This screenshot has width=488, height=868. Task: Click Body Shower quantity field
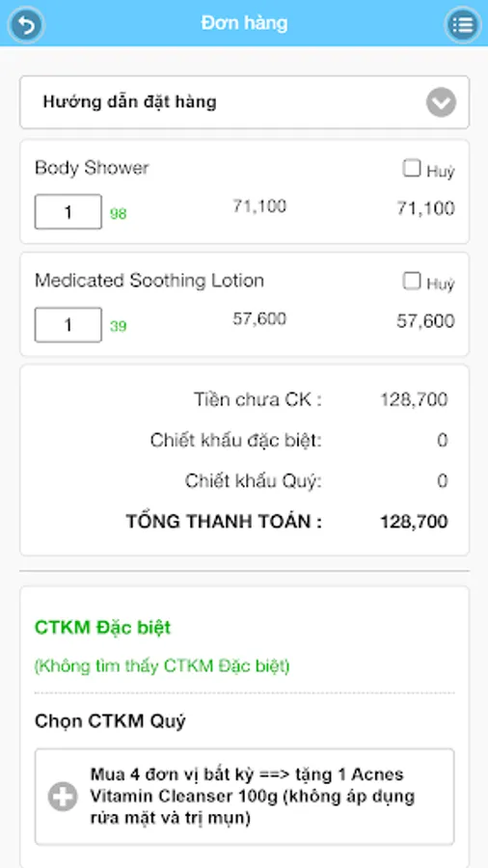coord(68,211)
